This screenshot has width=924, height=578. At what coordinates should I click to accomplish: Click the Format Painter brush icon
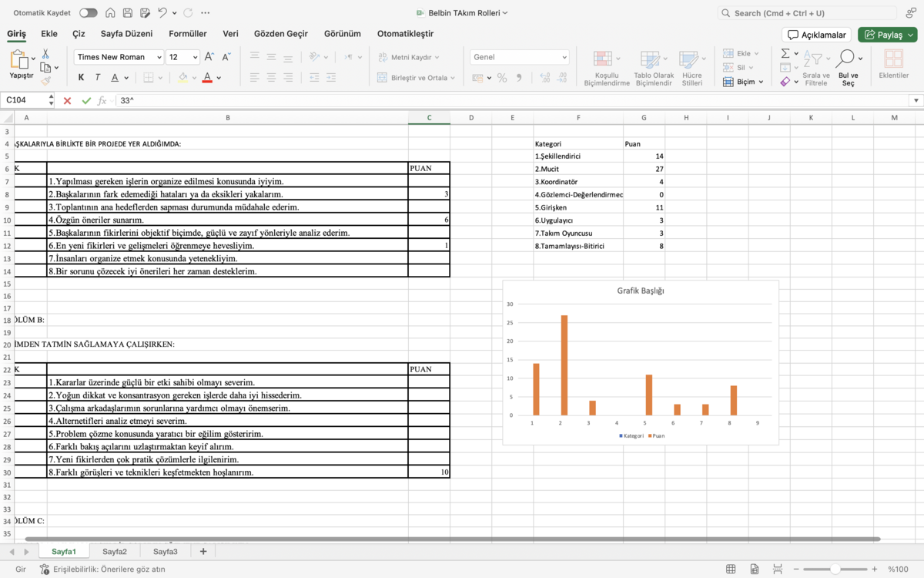[x=45, y=80]
